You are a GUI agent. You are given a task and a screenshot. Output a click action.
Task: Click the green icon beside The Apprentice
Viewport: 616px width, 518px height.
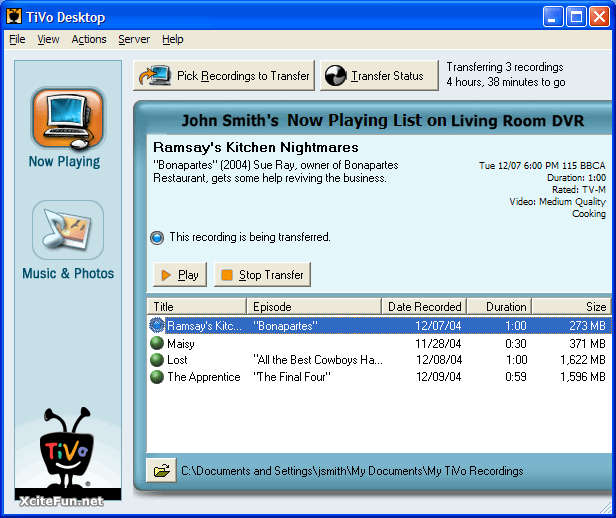(x=157, y=377)
